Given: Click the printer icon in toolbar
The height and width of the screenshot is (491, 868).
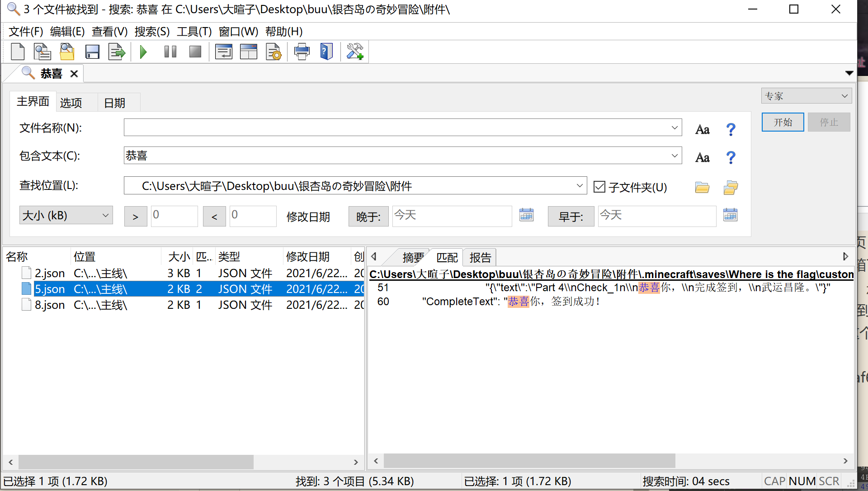Looking at the screenshot, I should click(302, 52).
